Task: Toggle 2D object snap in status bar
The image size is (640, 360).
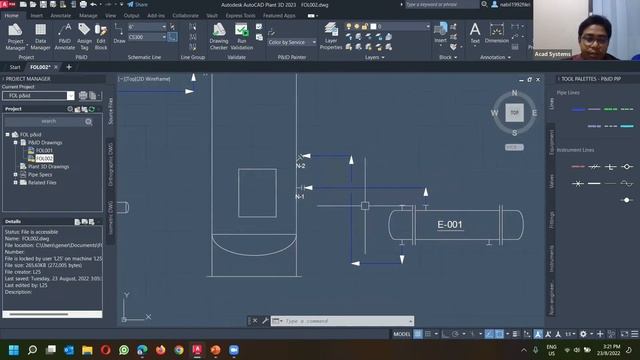Action: tap(499, 334)
